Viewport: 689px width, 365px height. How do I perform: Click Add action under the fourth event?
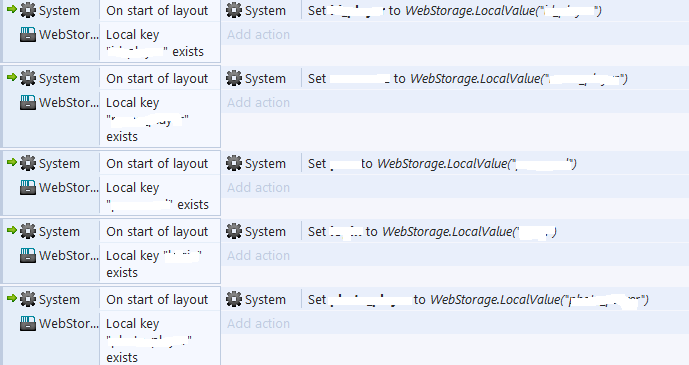pos(258,255)
